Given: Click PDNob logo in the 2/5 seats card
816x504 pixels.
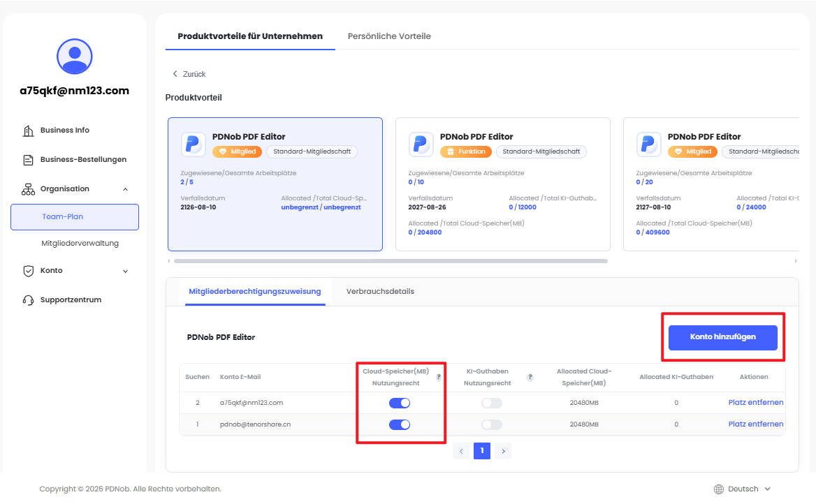Looking at the screenshot, I should [x=193, y=144].
